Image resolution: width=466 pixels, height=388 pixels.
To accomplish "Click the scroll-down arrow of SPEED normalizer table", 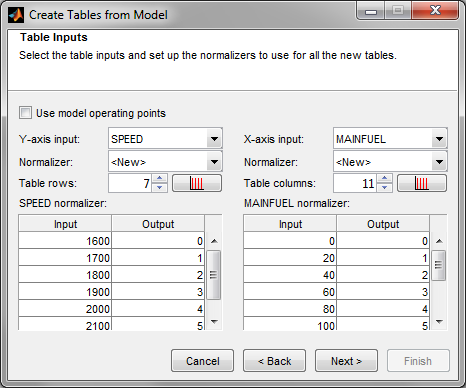I will (214, 322).
